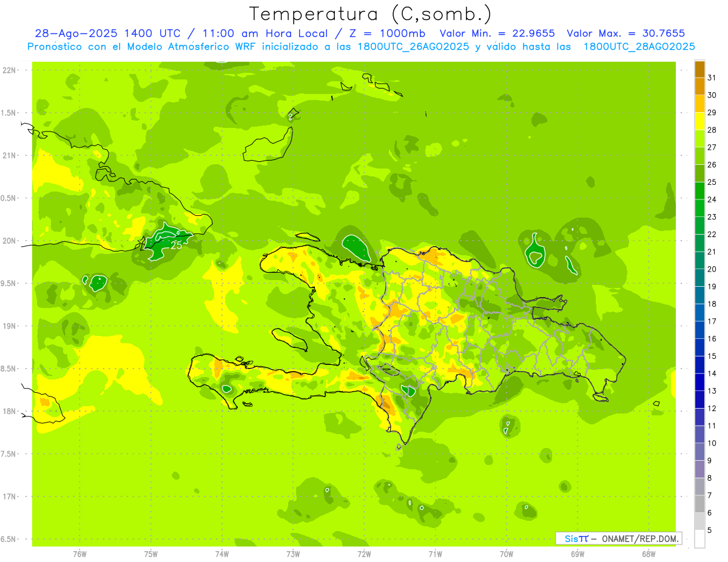Click the '21N' latitude label

pos(9,155)
